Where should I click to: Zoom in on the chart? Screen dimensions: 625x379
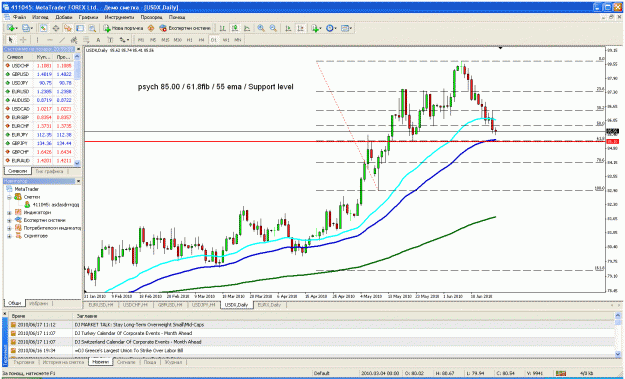261,28
